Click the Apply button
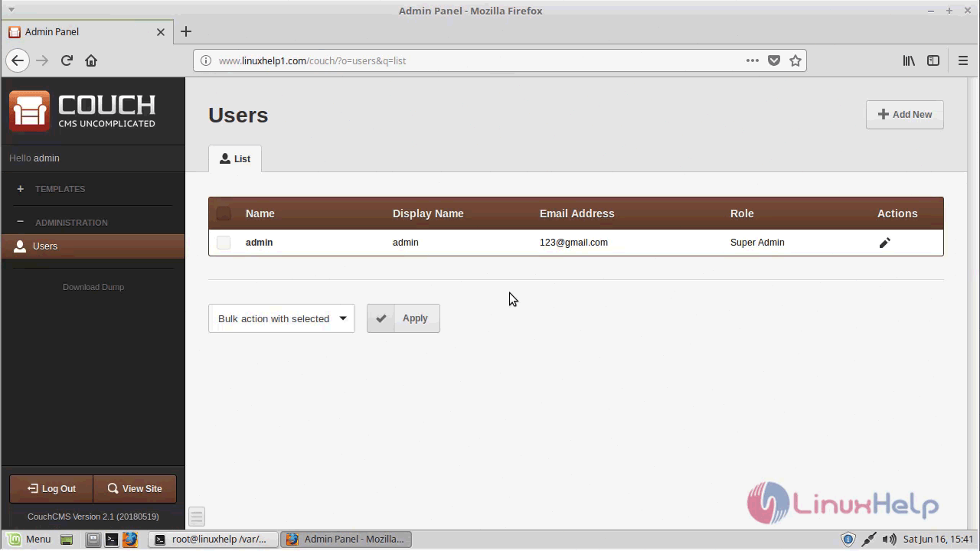The image size is (980, 551). 403,318
